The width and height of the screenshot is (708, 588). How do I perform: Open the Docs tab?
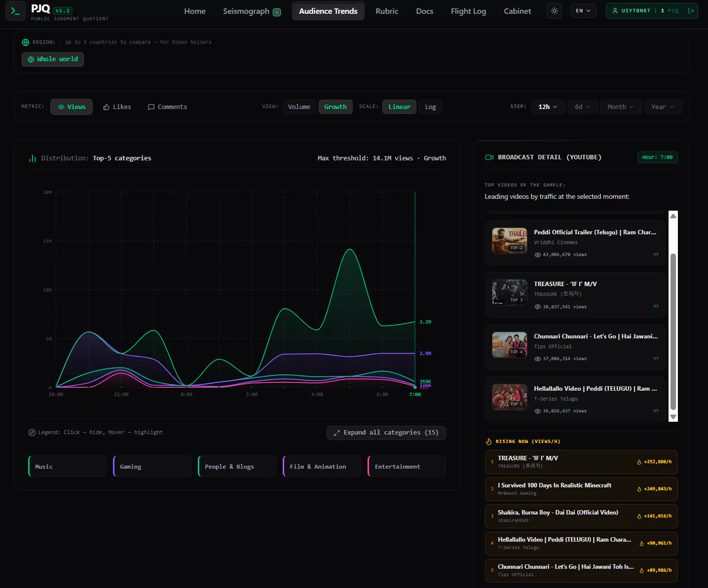[x=424, y=11]
